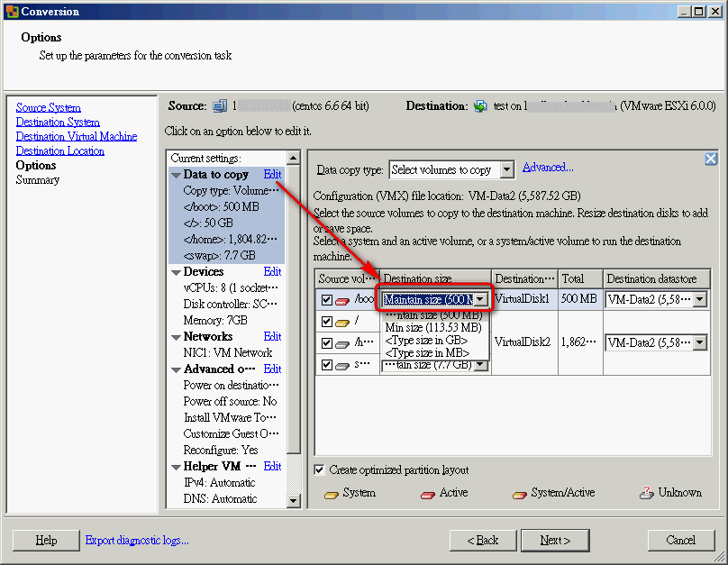Open the /boot destination size dropdown arrow
The height and width of the screenshot is (565, 728).
click(480, 299)
